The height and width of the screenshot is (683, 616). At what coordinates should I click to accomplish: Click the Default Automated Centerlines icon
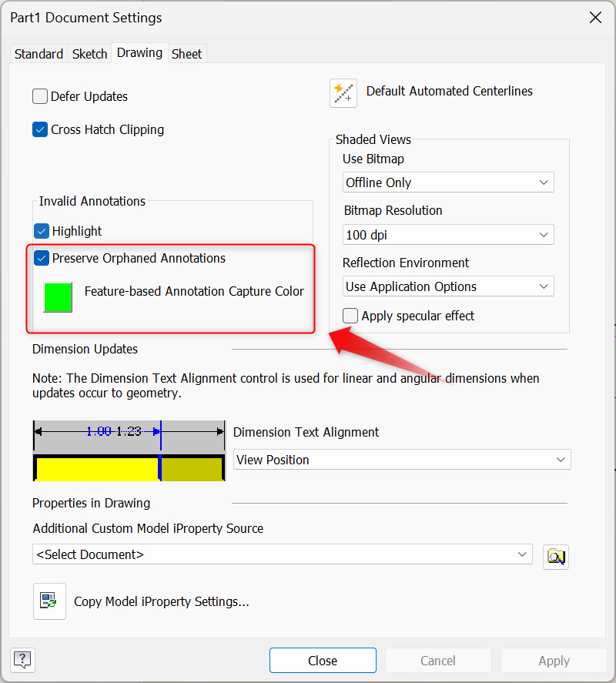pos(343,93)
